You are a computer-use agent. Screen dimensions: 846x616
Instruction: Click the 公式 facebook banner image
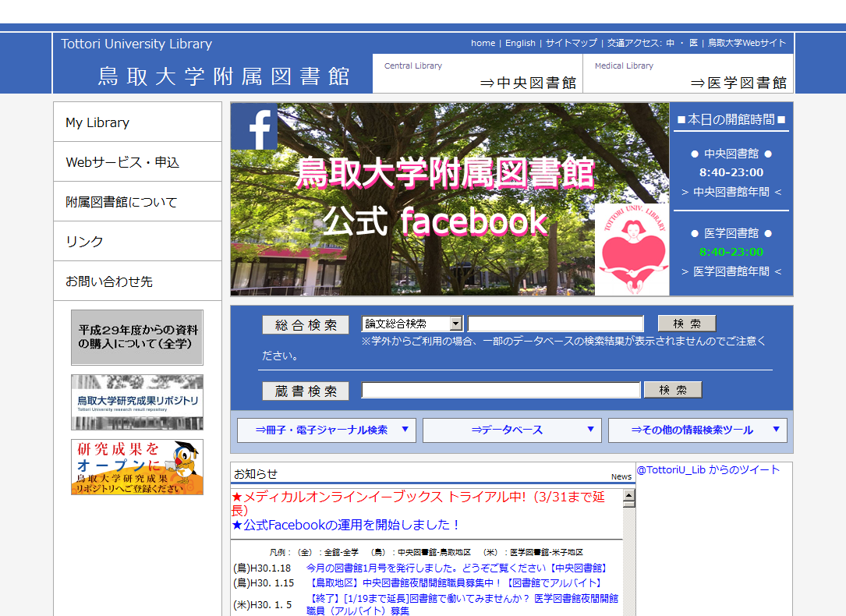pyautogui.click(x=450, y=199)
